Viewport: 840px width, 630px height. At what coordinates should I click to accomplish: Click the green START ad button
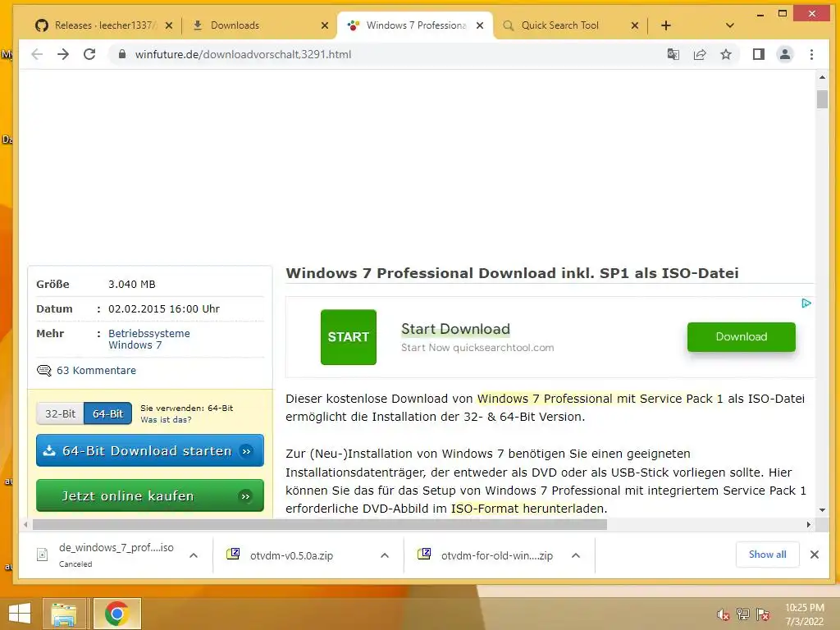tap(348, 337)
